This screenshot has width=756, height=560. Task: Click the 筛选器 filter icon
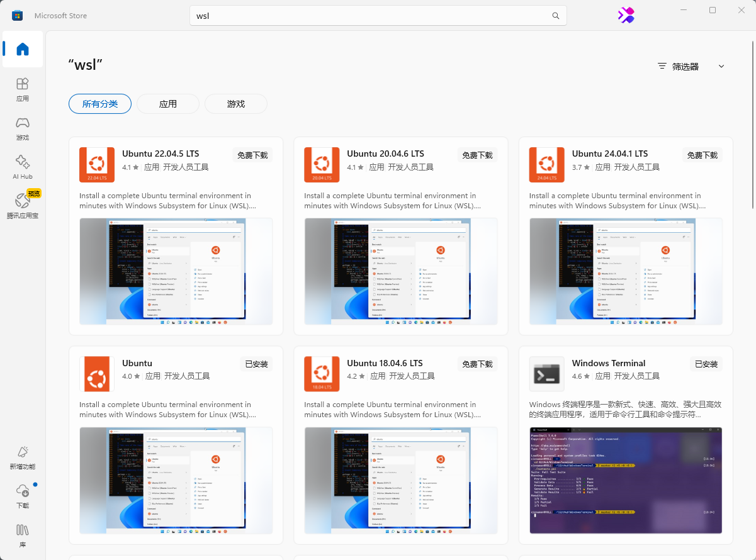tap(662, 66)
